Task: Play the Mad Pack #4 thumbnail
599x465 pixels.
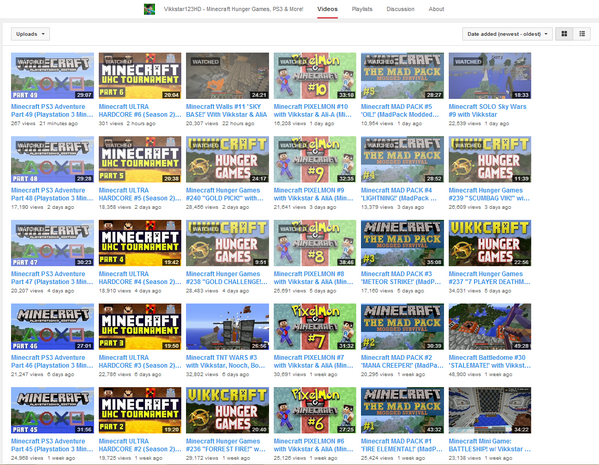Action: pyautogui.click(x=402, y=159)
